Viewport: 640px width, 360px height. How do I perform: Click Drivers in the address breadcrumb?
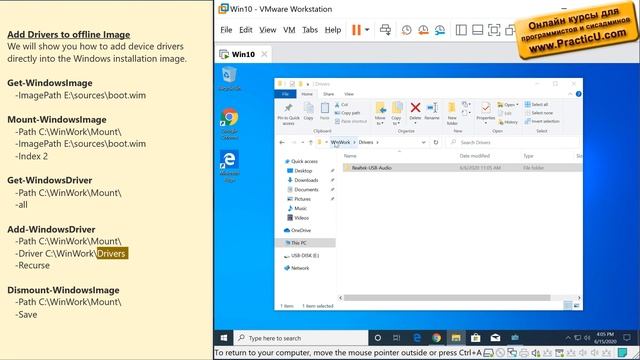click(x=366, y=142)
